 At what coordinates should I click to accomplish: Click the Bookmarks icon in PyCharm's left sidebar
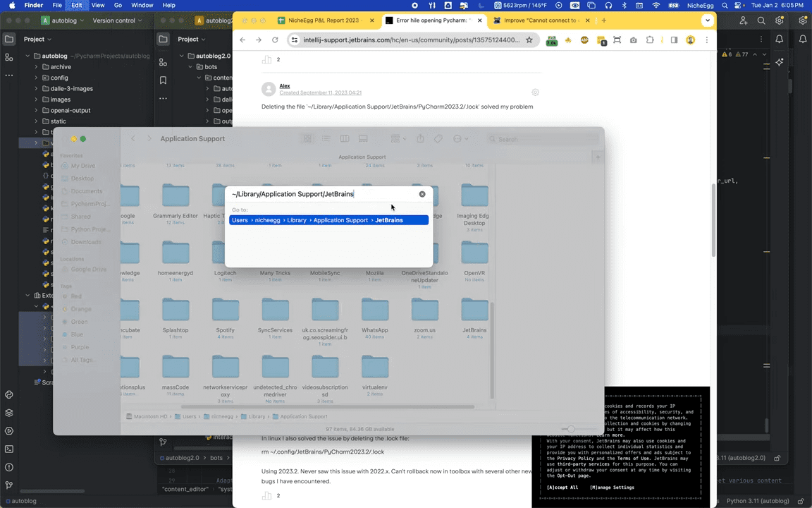click(163, 80)
